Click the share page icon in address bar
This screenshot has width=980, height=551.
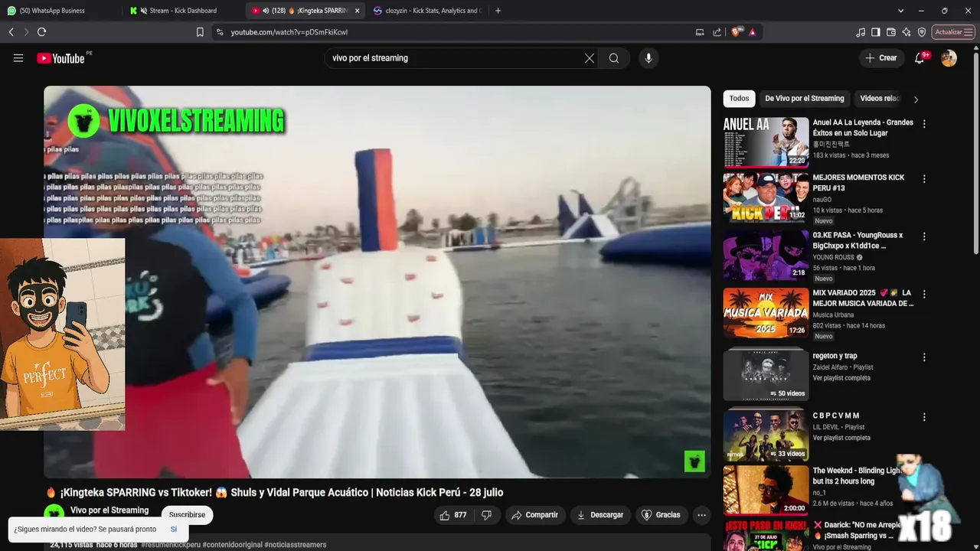tap(717, 32)
